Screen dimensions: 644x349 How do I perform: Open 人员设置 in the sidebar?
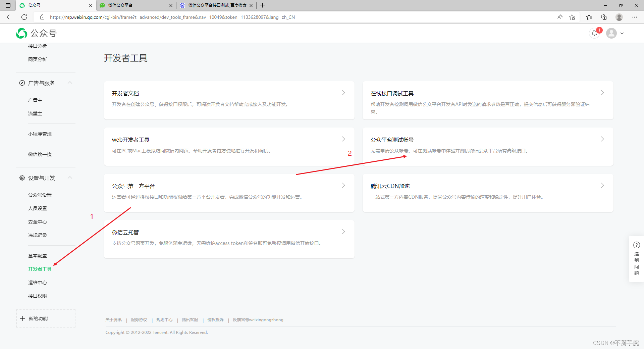pyautogui.click(x=38, y=208)
